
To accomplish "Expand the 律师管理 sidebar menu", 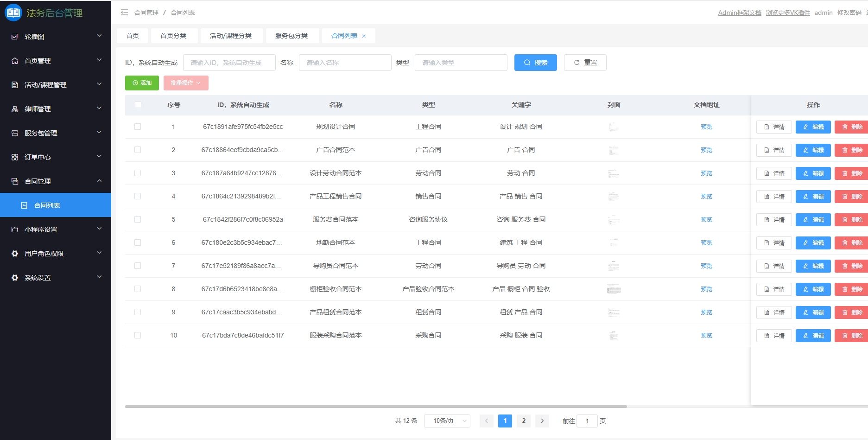I will [x=99, y=108].
